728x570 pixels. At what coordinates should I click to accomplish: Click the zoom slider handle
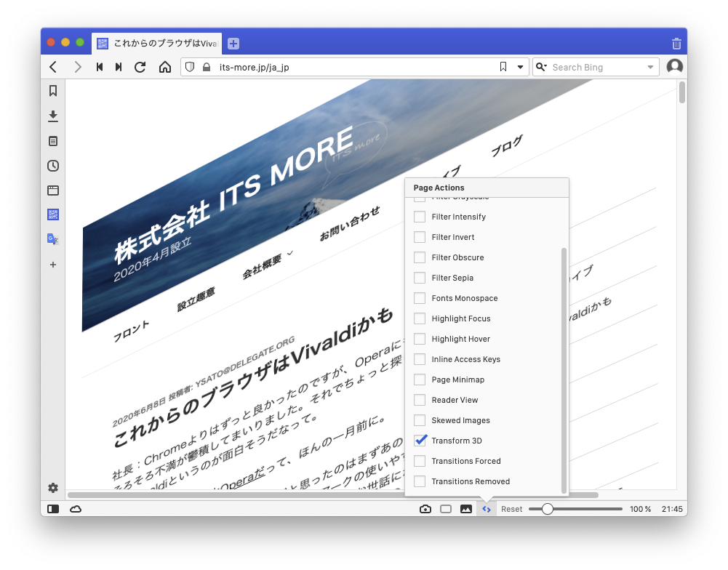548,509
